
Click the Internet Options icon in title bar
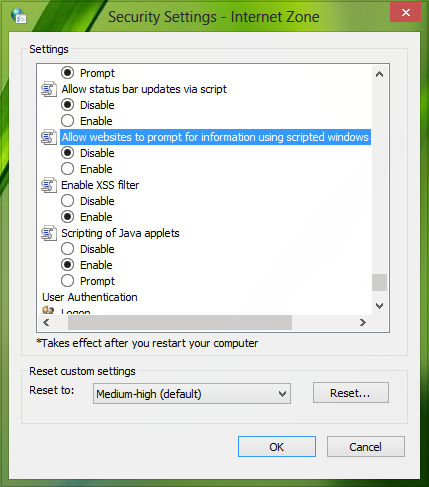[19, 16]
